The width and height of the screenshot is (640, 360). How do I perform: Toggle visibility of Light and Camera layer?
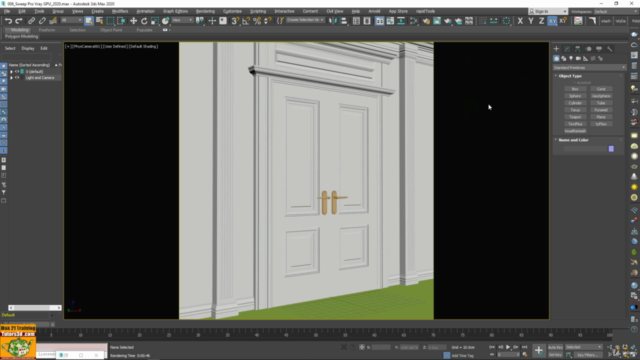pos(17,78)
